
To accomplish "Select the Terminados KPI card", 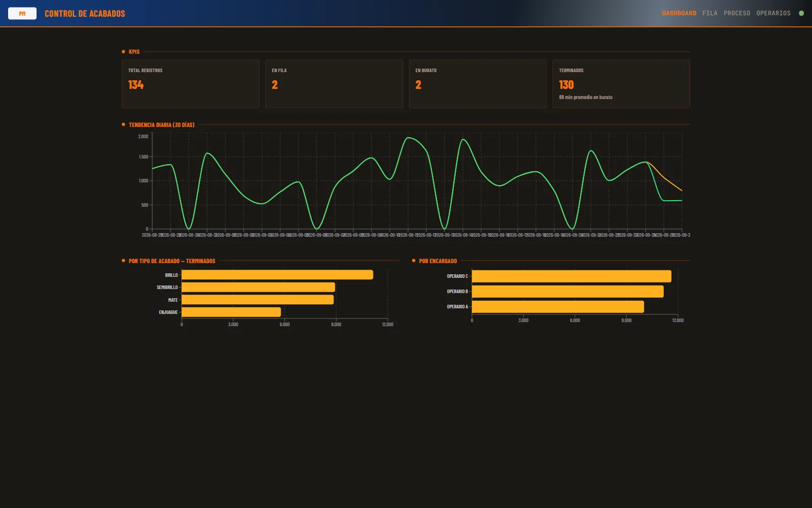I will [x=621, y=84].
